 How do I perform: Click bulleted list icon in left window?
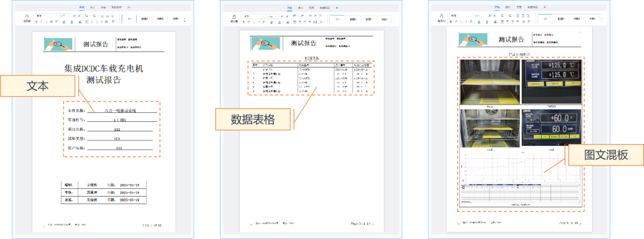pyautogui.click(x=87, y=16)
